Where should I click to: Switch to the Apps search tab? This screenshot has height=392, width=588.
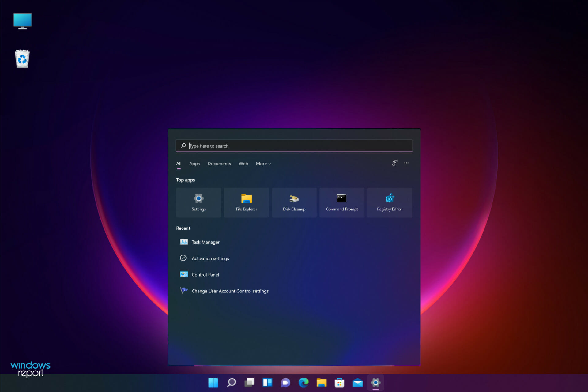click(x=194, y=164)
